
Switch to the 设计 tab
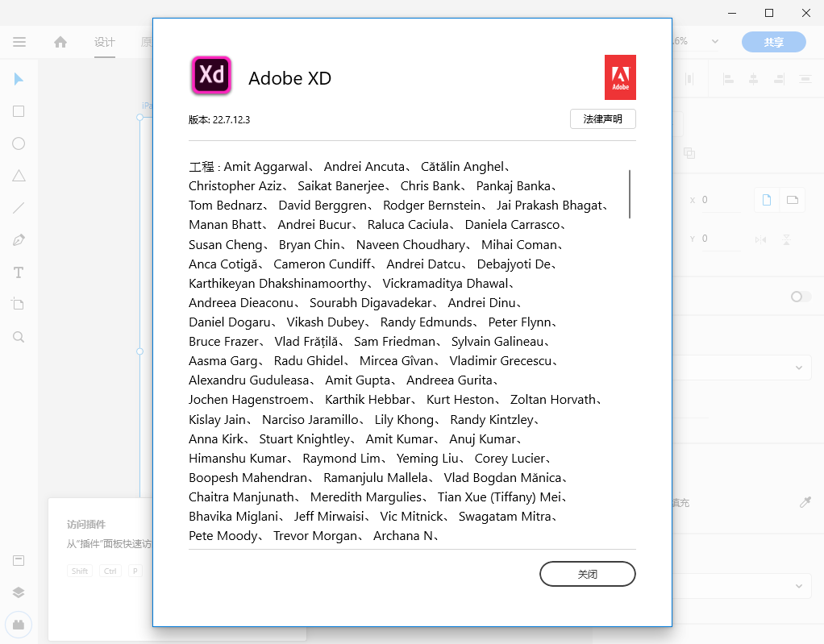pyautogui.click(x=105, y=42)
